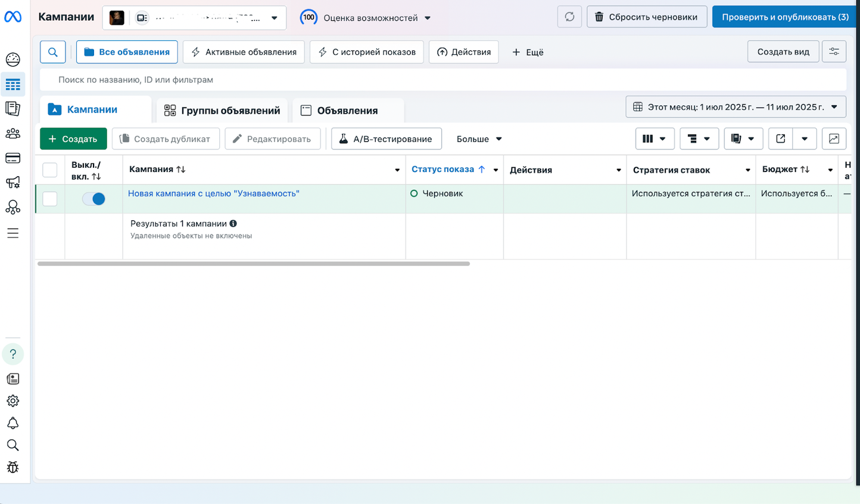Open advertising settings via the megaphone icon
The image size is (860, 504).
pyautogui.click(x=13, y=182)
